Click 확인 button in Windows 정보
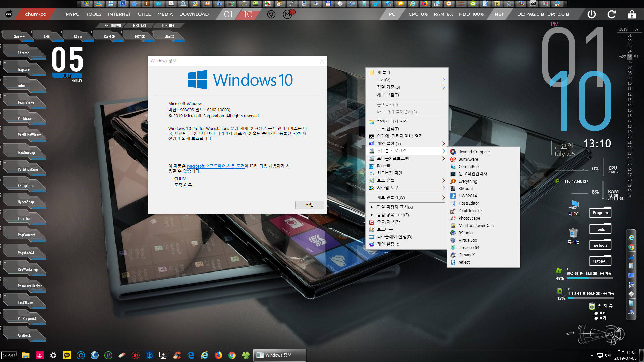This screenshot has width=644, height=362. click(x=309, y=205)
